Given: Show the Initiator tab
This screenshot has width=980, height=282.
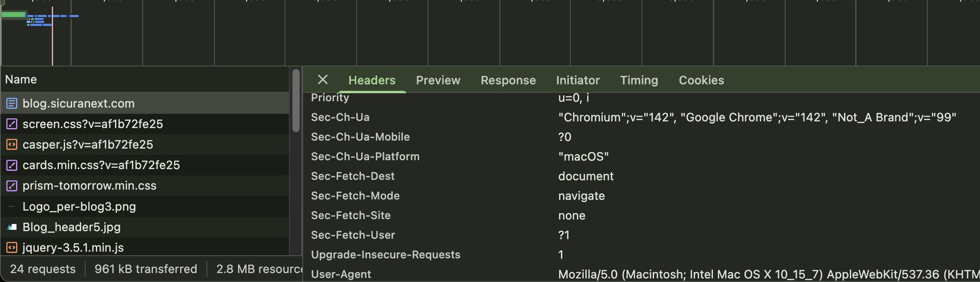Looking at the screenshot, I should click(578, 80).
